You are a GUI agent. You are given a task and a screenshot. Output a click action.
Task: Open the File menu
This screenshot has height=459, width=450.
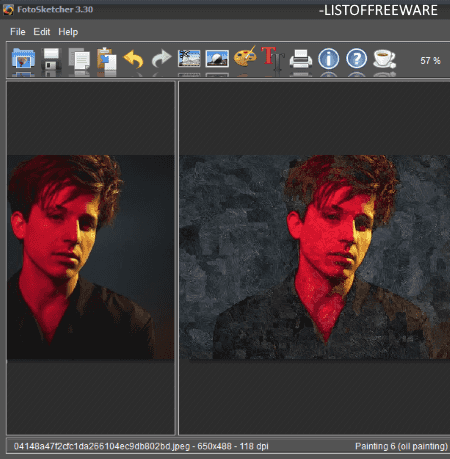[x=18, y=32]
